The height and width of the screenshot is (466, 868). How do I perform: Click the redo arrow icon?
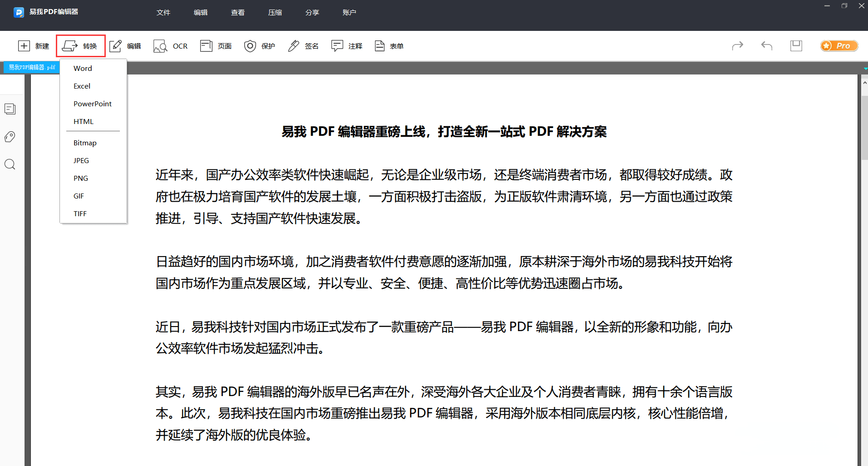[738, 45]
